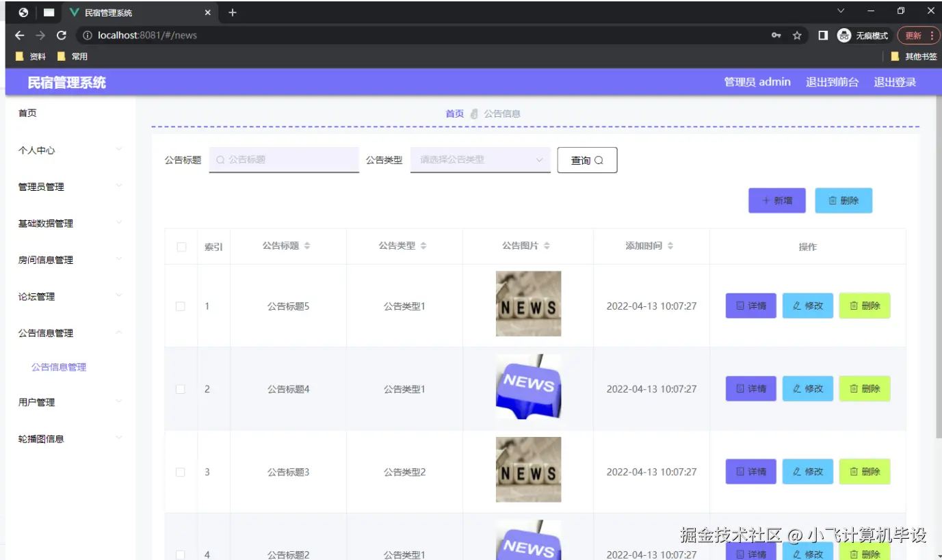Go to 首页 in the sidebar
Screen dimensions: 942x560
tap(27, 113)
